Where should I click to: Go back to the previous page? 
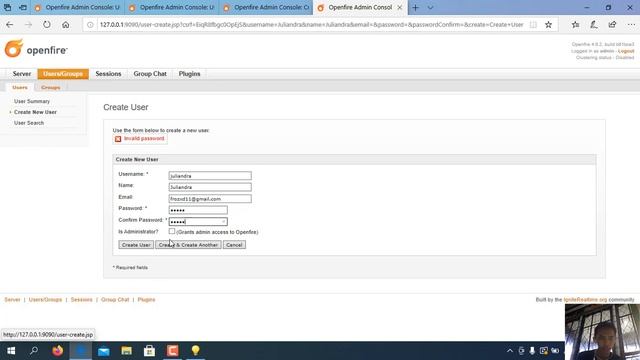[10, 24]
